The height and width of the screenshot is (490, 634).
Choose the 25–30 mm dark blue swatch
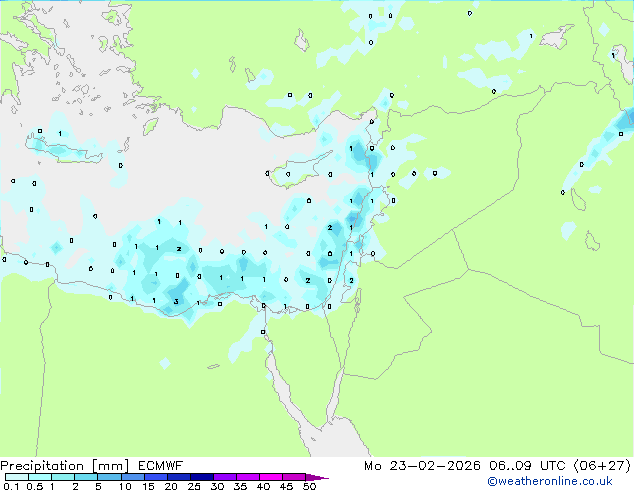(x=201, y=477)
